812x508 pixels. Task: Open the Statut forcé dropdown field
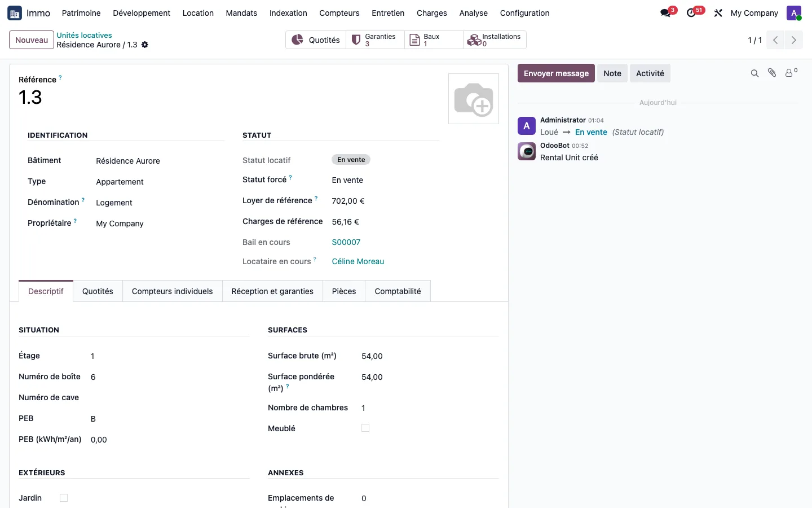coord(385,180)
